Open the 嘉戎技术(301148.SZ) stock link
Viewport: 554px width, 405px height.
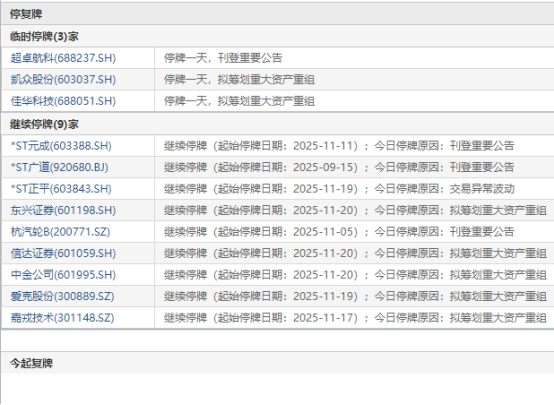(x=63, y=318)
